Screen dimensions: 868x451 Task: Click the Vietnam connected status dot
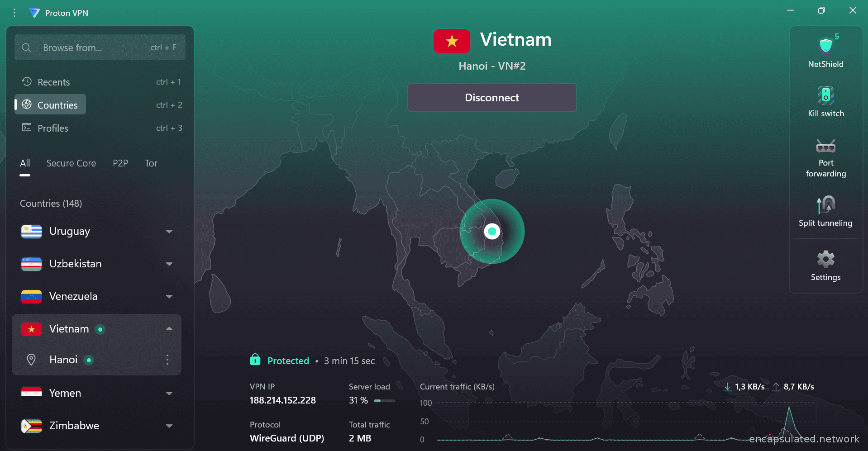pos(100,329)
